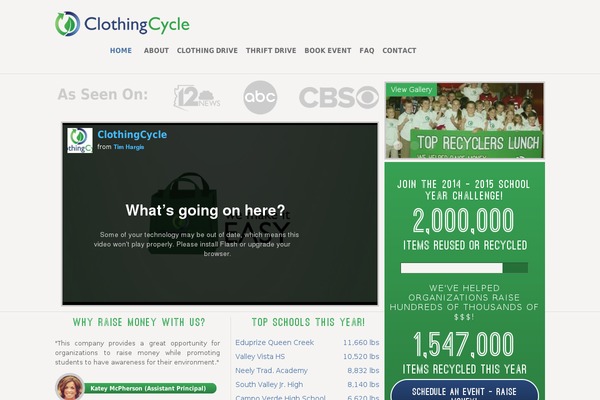Open Eduprize Queen Creek school link
This screenshot has height=400, width=600.
(274, 343)
